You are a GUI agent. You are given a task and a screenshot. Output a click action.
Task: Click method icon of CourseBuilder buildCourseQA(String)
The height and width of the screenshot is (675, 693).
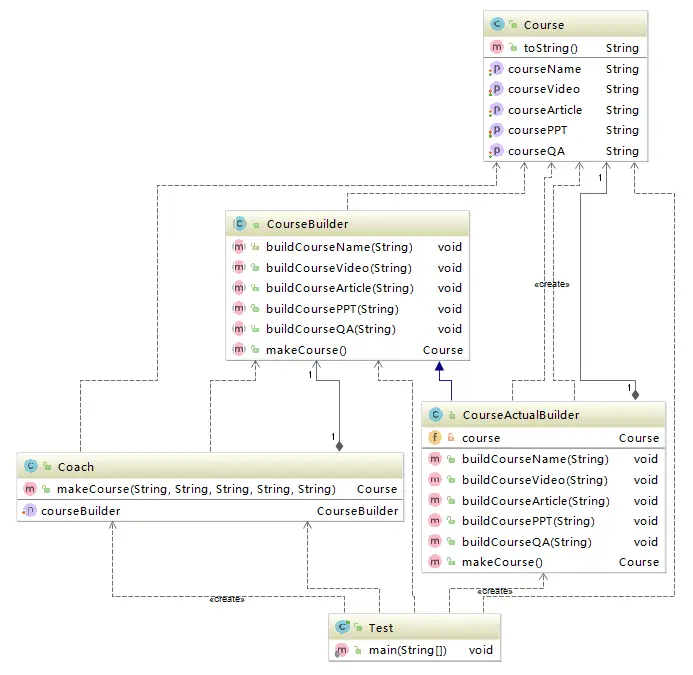(x=239, y=329)
